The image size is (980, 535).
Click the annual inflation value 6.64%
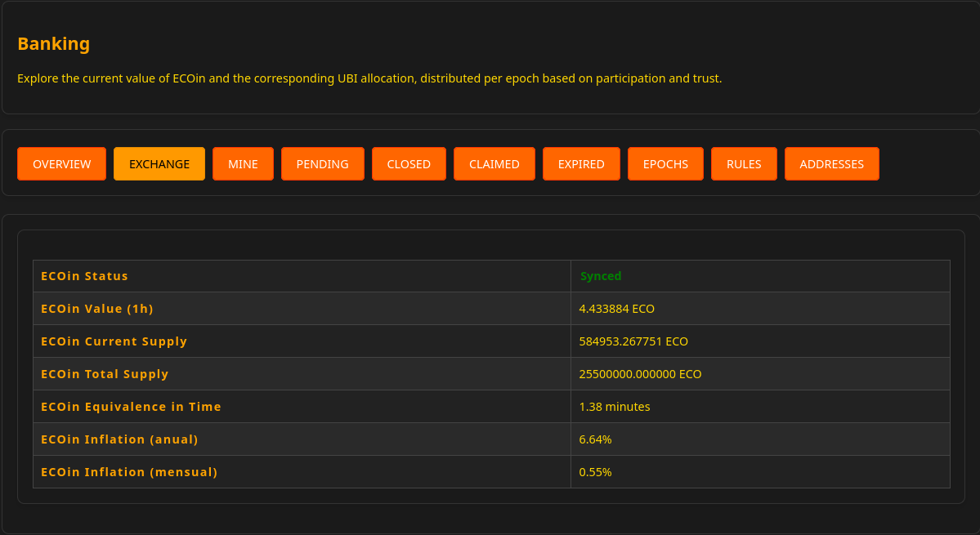(595, 439)
